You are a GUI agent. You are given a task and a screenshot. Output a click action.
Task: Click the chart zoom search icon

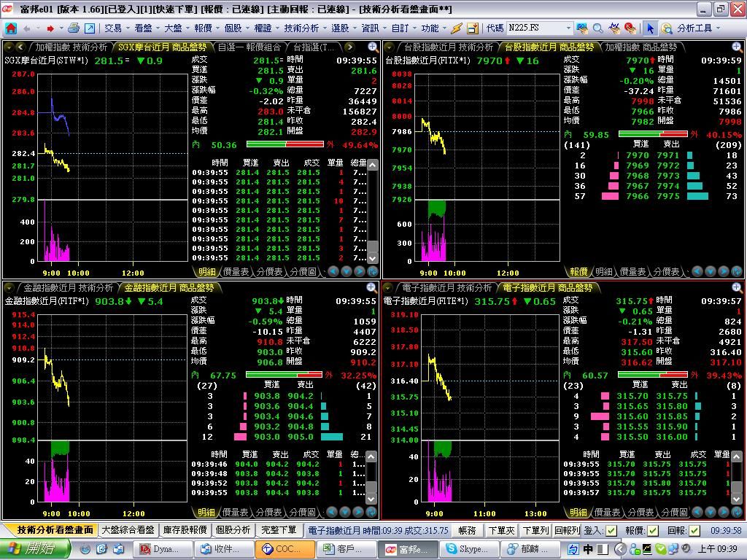pyautogui.click(x=667, y=28)
